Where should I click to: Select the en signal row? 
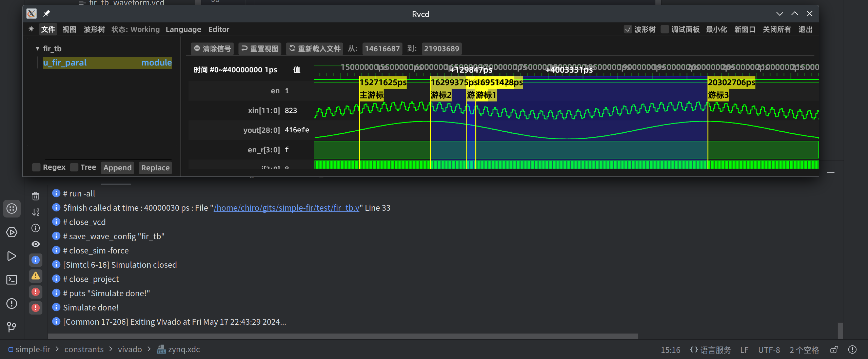tap(251, 91)
